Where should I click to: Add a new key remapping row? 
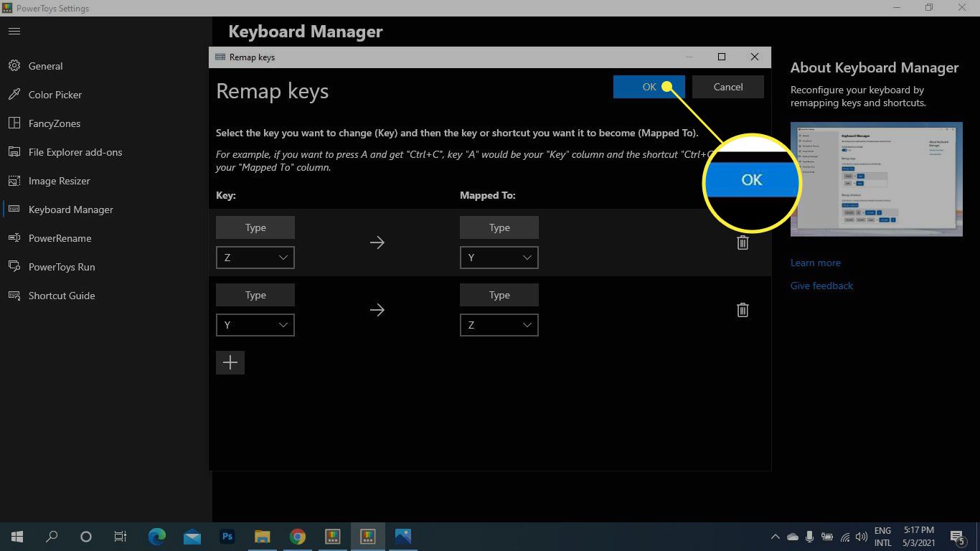pyautogui.click(x=230, y=362)
